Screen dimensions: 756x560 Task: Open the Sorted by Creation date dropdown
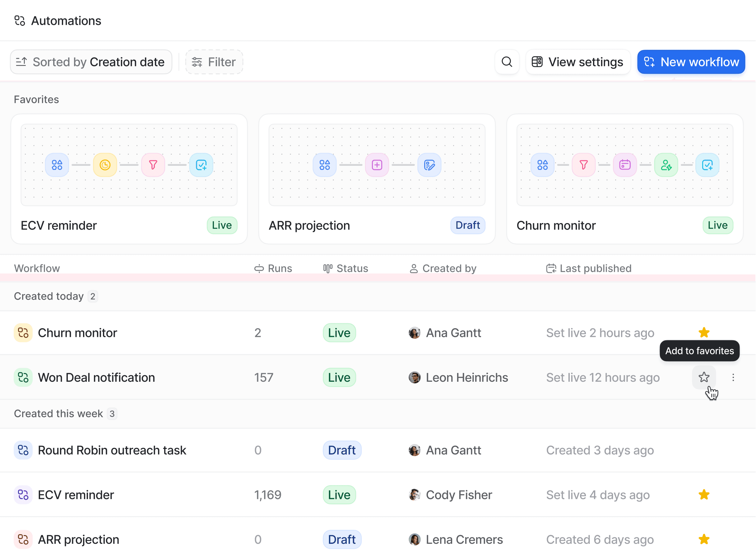pyautogui.click(x=91, y=62)
